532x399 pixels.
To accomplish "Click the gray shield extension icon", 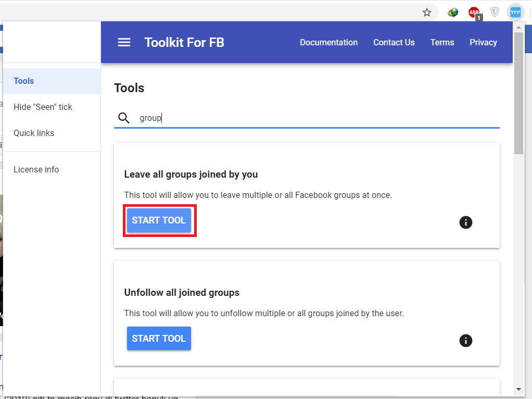I will [x=495, y=12].
